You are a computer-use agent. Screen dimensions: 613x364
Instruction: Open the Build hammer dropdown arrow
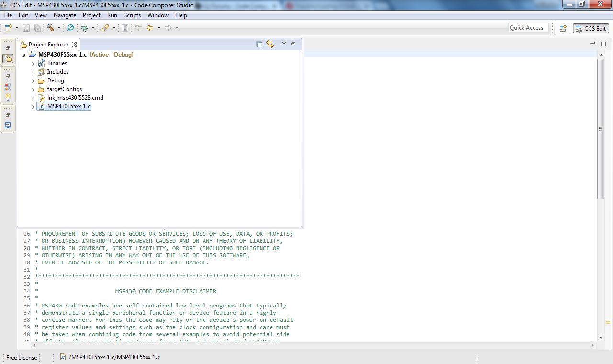(x=59, y=28)
